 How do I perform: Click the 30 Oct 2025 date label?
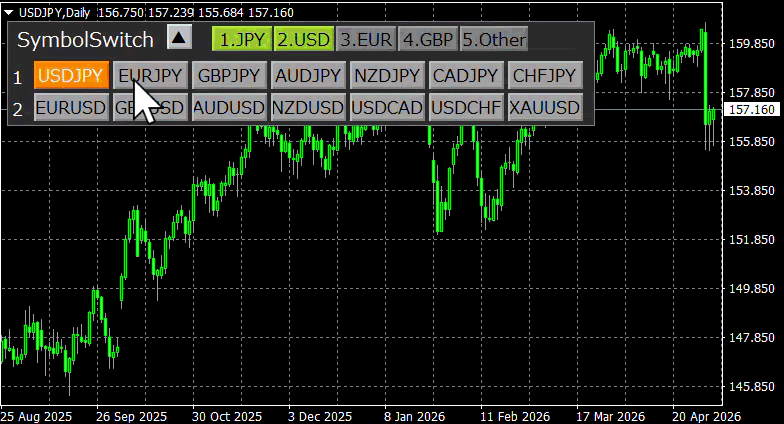[x=227, y=416]
